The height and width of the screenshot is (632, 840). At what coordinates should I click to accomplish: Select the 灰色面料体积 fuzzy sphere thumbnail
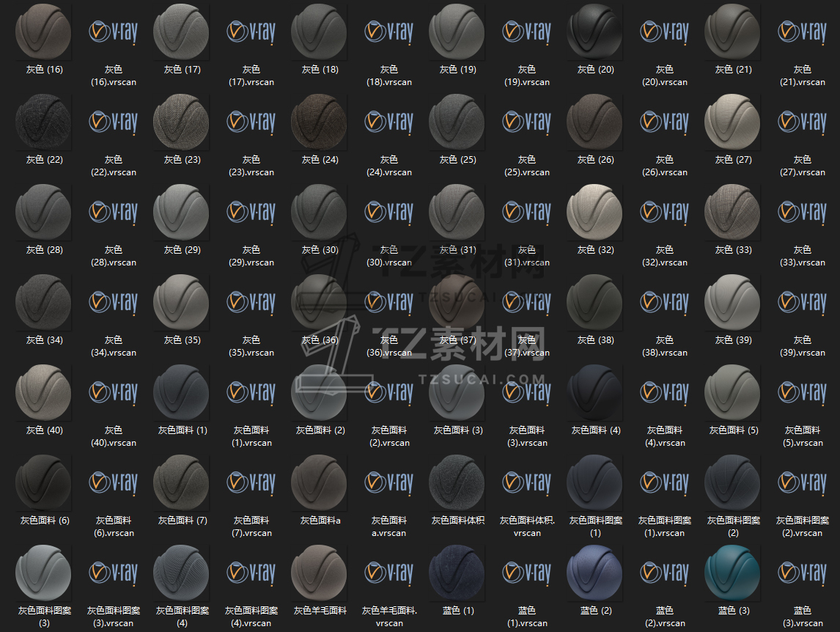click(x=457, y=482)
